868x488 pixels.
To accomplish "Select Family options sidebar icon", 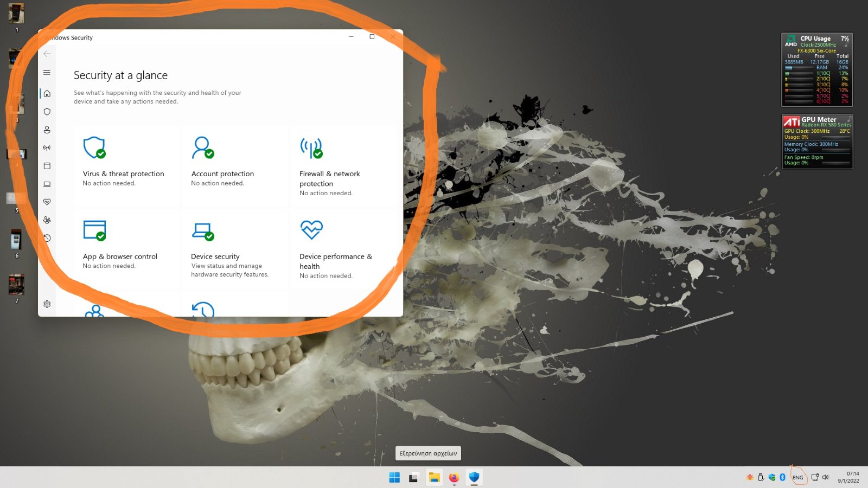I will click(x=47, y=220).
